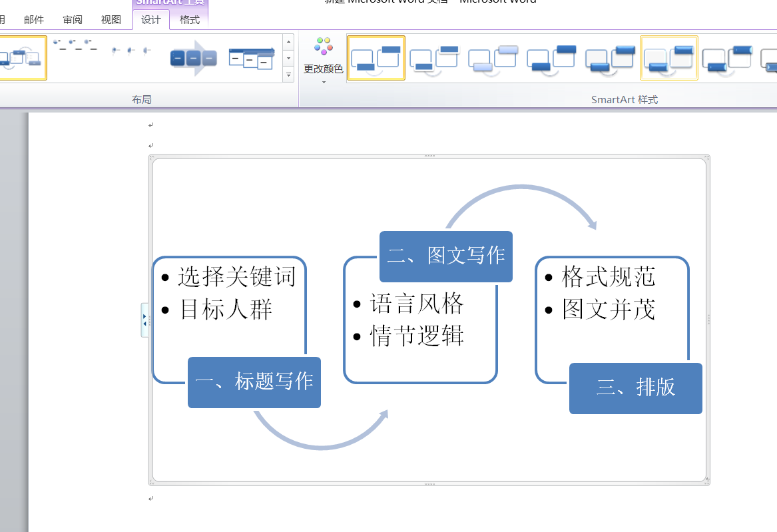Select the upper curved arrow in diagram

(x=522, y=187)
